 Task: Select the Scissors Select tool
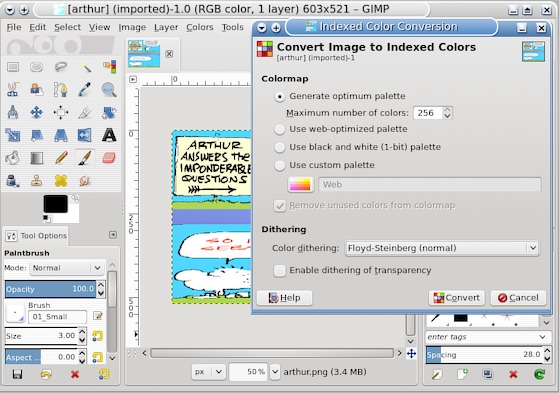[x=13, y=90]
